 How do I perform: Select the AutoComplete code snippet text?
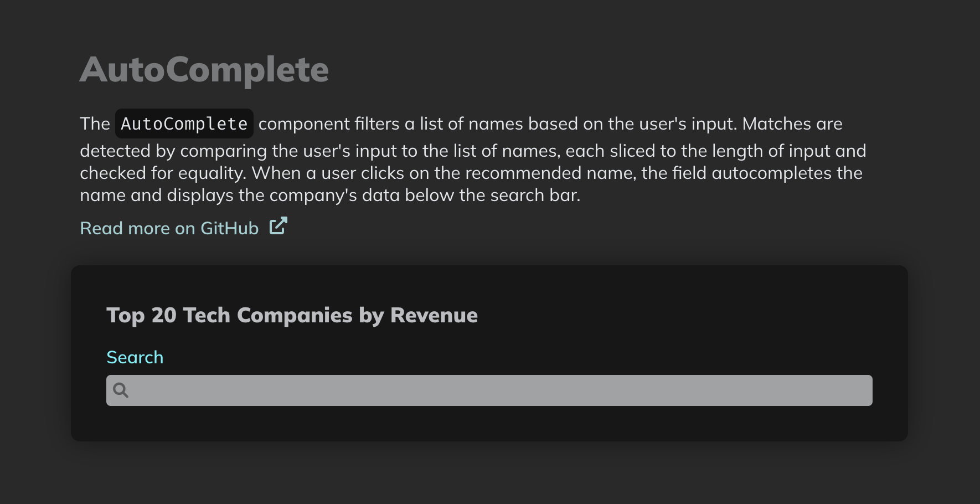(184, 123)
